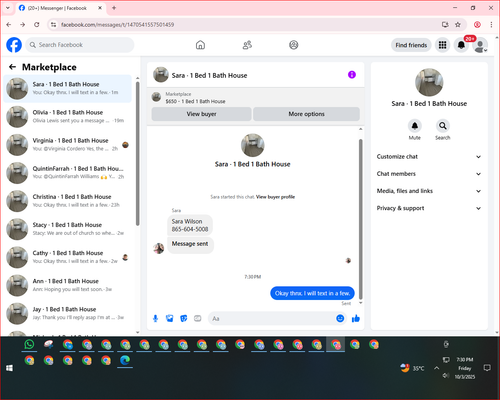Screen dimensions: 500x400
Task: Click the Sara Wilson phone number message
Action: [x=190, y=225]
